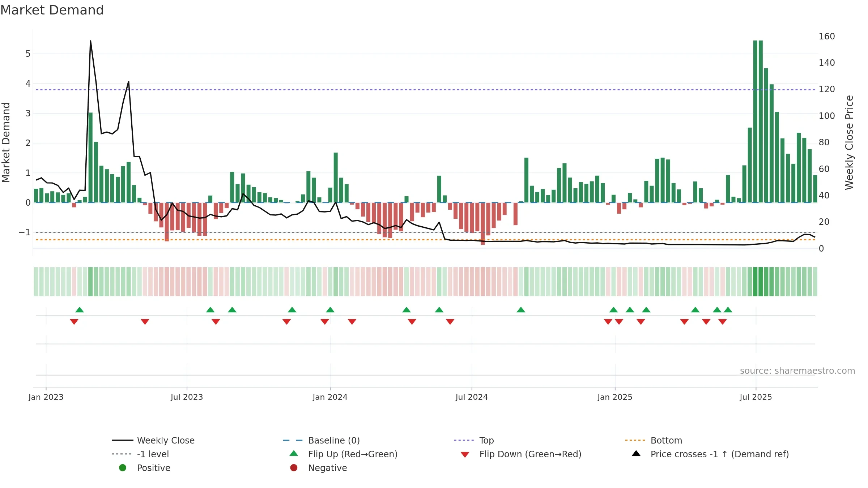The image size is (868, 488).
Task: Click the 120 price axis label
Action: [827, 89]
